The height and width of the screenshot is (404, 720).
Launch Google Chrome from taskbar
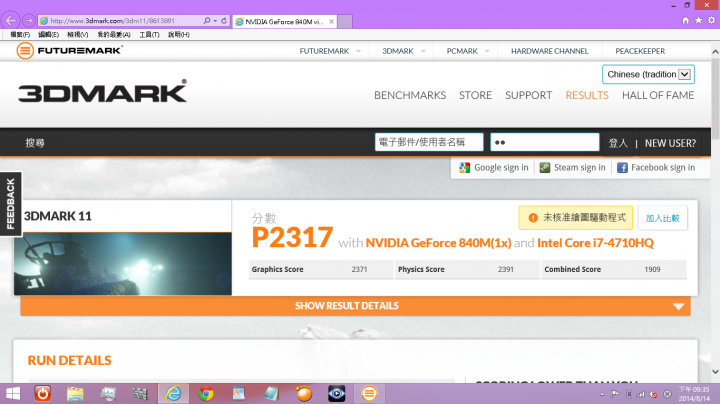(x=206, y=393)
